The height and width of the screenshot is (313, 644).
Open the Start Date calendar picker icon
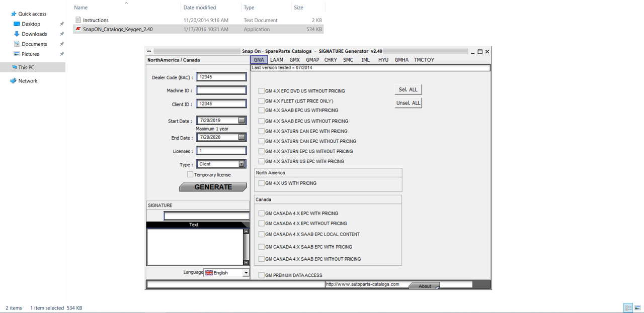point(242,121)
